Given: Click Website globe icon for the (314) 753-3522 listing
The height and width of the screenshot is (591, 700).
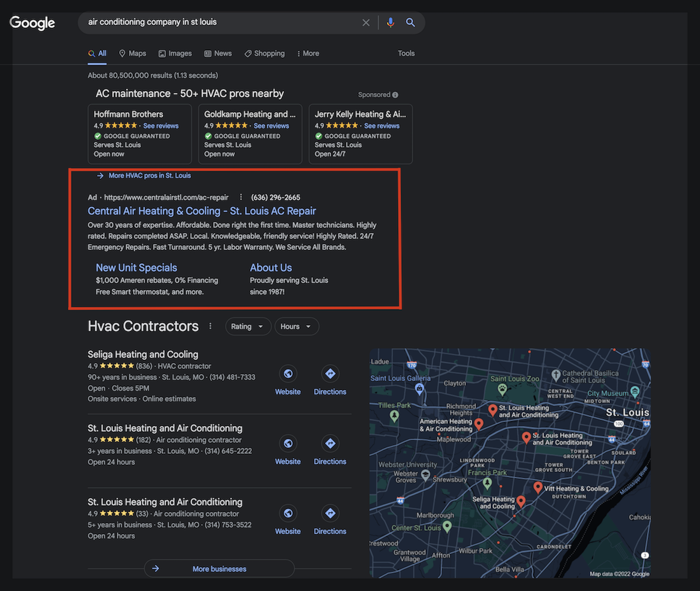Looking at the screenshot, I should click(288, 513).
